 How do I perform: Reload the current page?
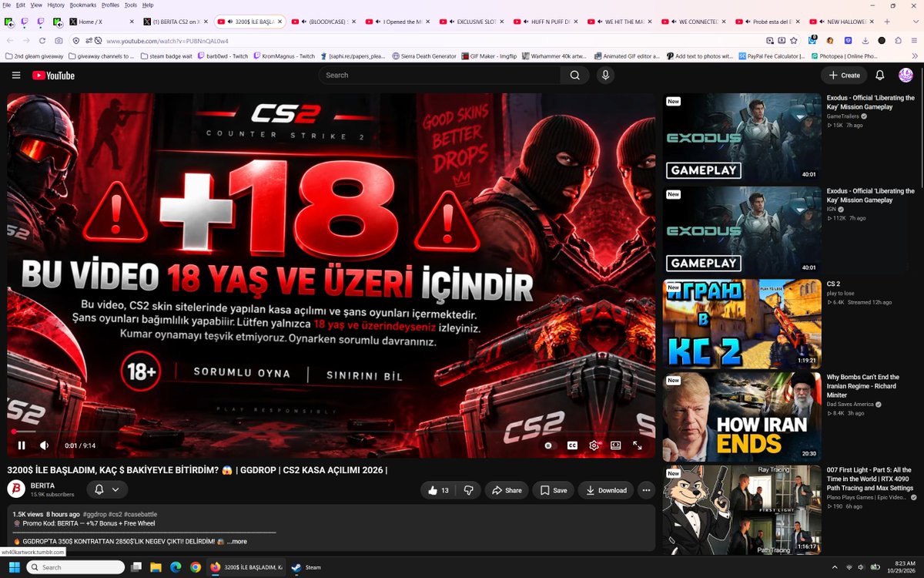click(42, 40)
